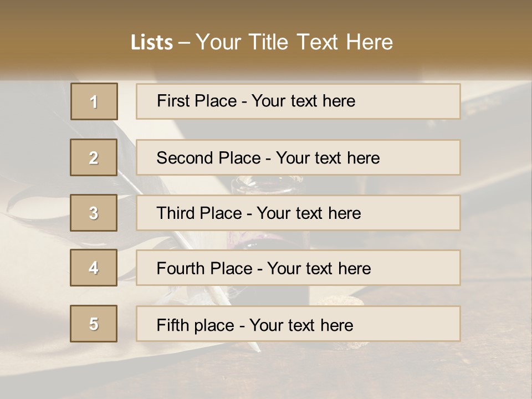Click 'Your text here' in the First Place row
The width and height of the screenshot is (532, 399).
pos(303,101)
